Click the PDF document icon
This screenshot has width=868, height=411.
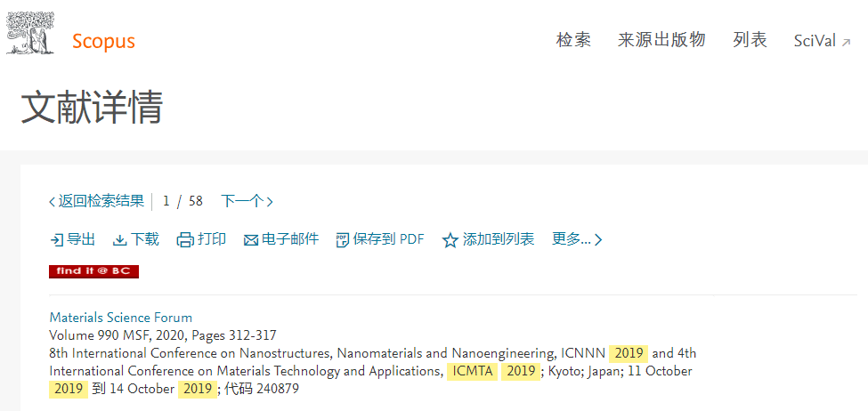click(x=344, y=240)
